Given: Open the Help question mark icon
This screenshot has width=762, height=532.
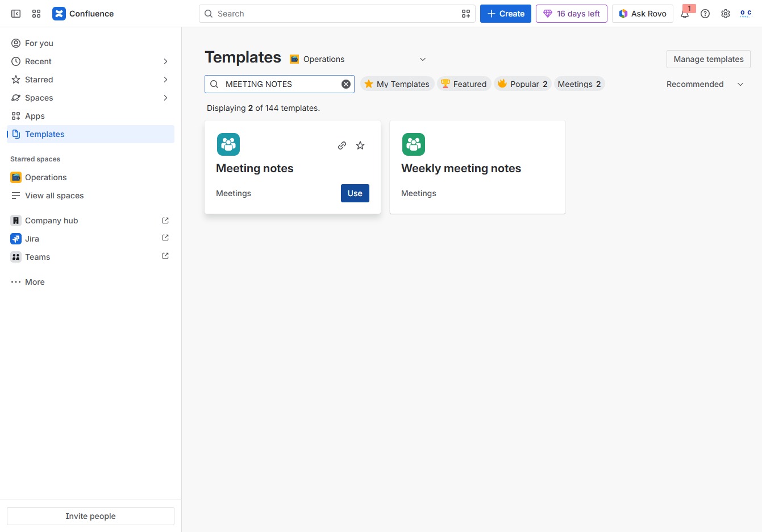Looking at the screenshot, I should (x=705, y=14).
